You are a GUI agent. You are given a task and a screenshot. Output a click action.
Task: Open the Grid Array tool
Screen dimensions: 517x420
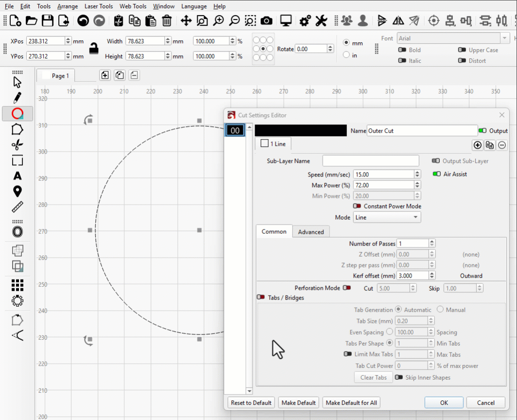[x=17, y=285]
